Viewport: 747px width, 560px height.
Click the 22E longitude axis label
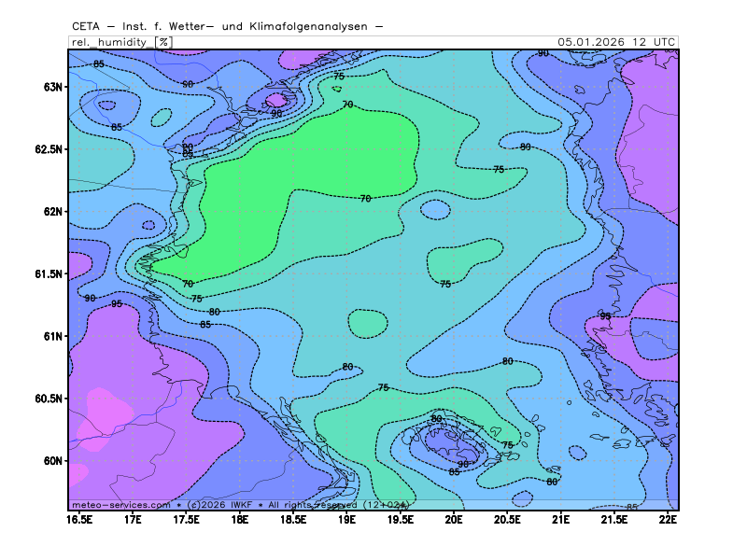click(x=668, y=518)
